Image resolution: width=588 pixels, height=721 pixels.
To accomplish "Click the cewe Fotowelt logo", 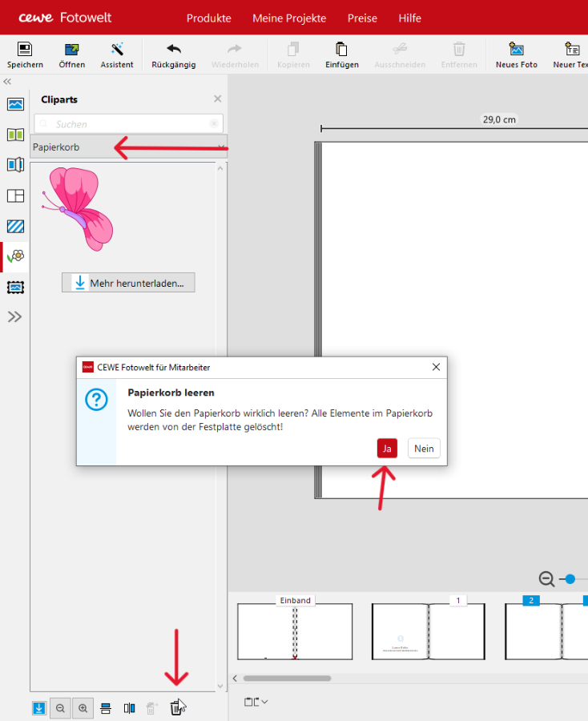I will [65, 18].
